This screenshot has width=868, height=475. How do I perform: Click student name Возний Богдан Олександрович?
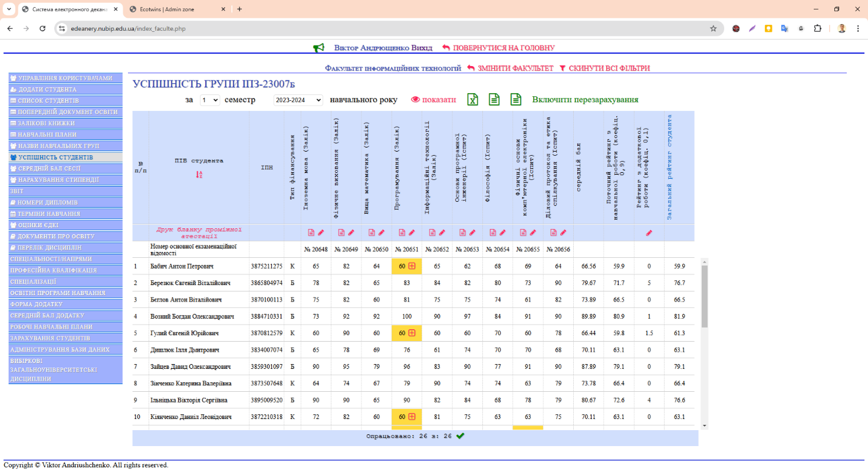tap(192, 316)
